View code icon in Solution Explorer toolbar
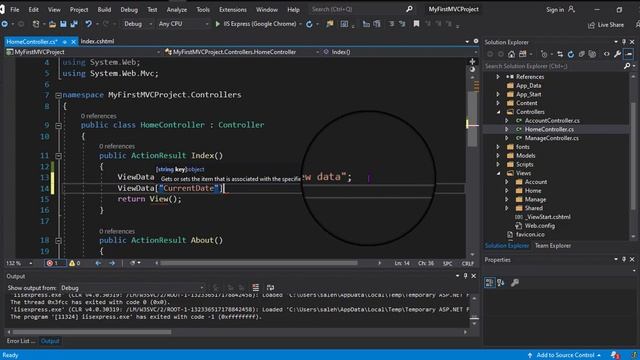Screen dimensions: 640x360 click(x=607, y=54)
